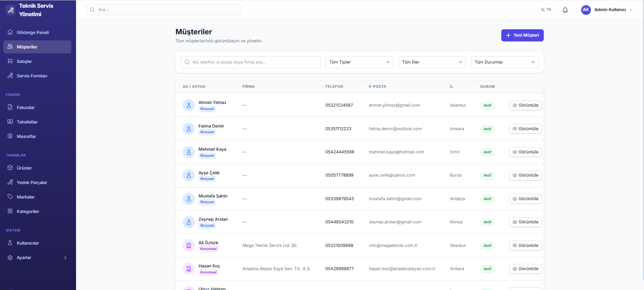Open Servis Formları from the sidebar
The width and height of the screenshot is (644, 290).
[32, 76]
